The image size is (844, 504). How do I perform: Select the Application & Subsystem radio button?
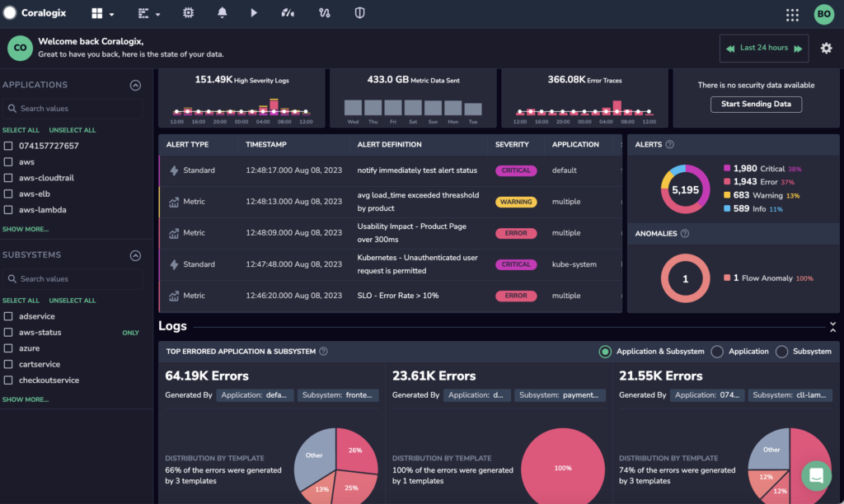tap(605, 352)
